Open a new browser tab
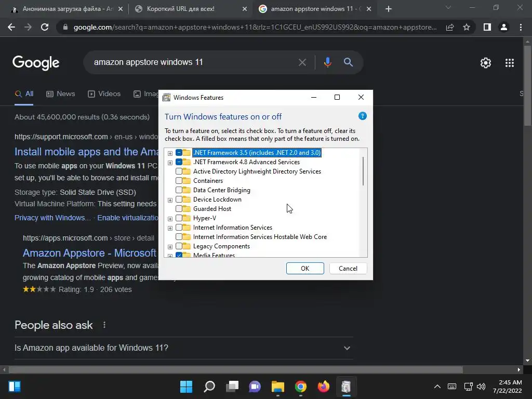The width and height of the screenshot is (532, 399). [389, 9]
